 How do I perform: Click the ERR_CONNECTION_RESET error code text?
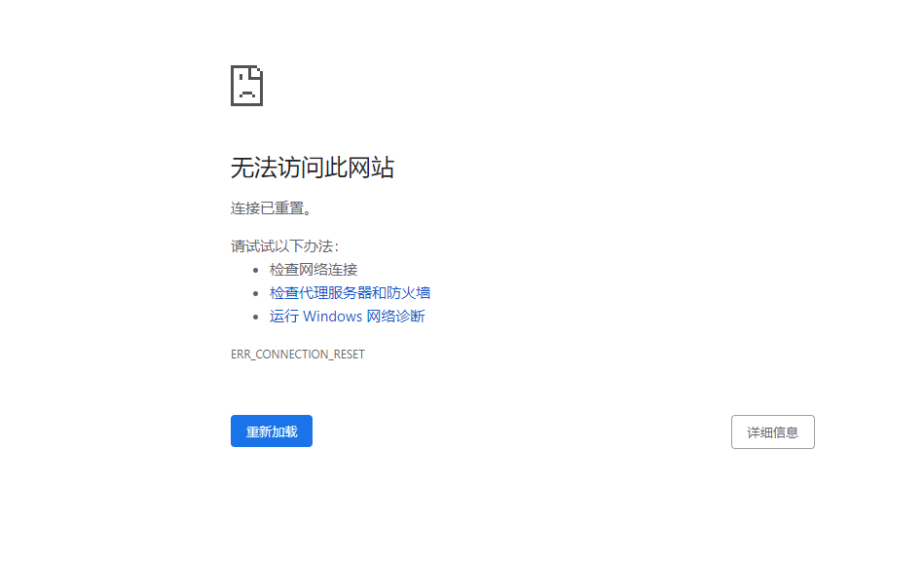tap(298, 354)
